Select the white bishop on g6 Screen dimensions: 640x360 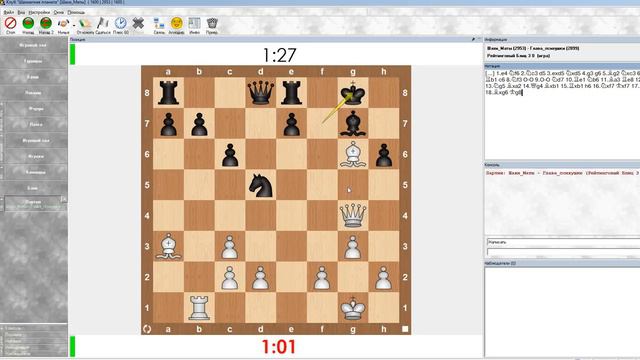(353, 154)
